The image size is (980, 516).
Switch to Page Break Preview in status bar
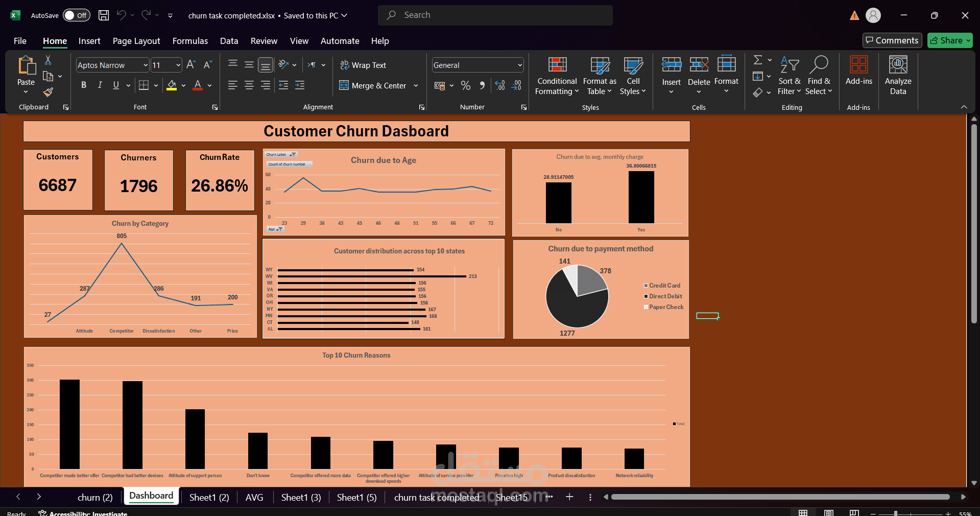click(854, 513)
